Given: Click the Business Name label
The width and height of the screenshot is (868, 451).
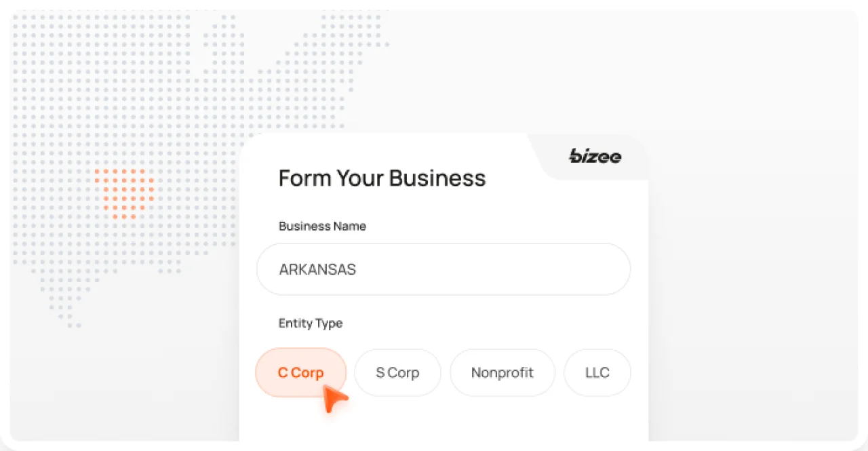Looking at the screenshot, I should (x=322, y=226).
